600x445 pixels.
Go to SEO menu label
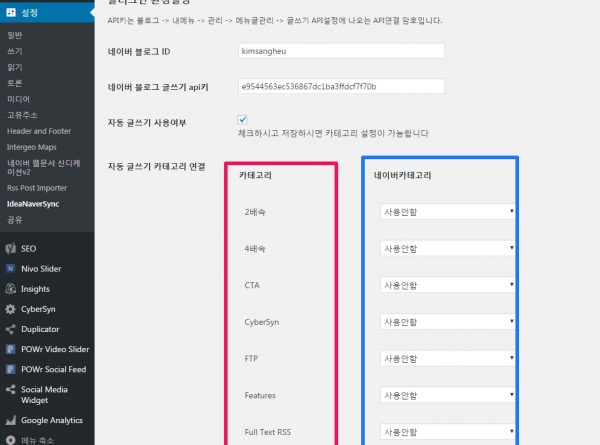pyautogui.click(x=29, y=249)
